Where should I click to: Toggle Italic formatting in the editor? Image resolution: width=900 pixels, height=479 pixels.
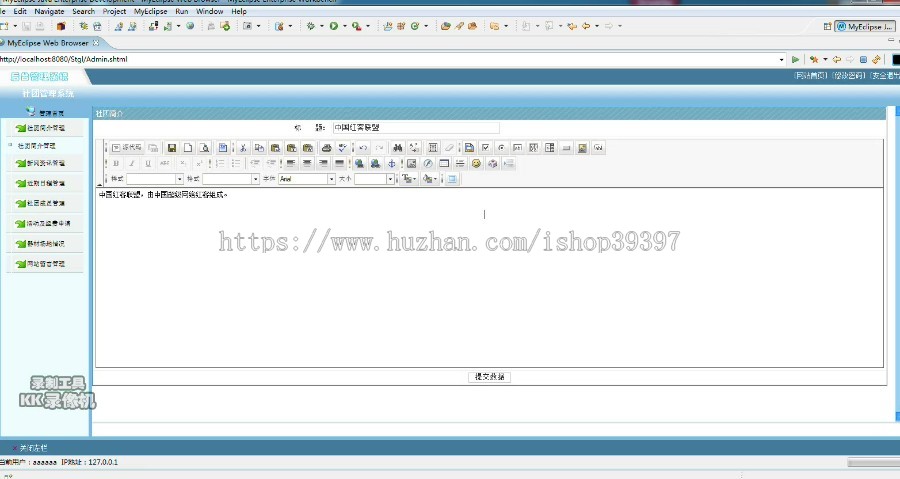(132, 163)
